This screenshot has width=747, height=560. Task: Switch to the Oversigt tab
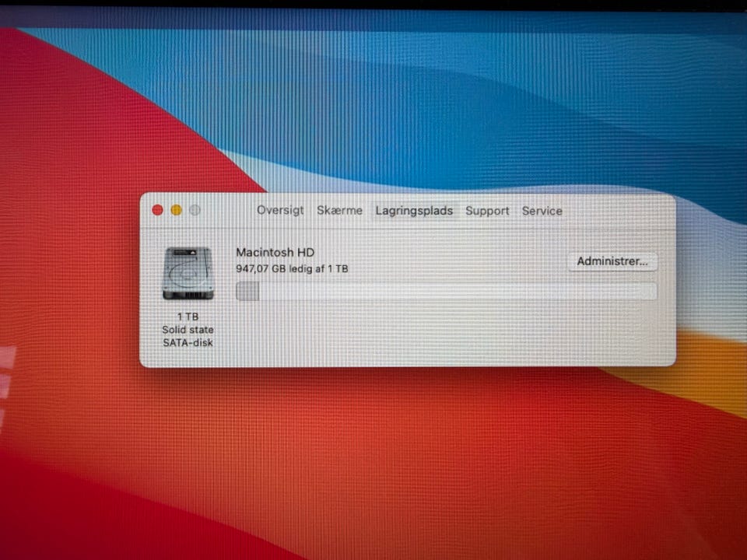coord(280,211)
